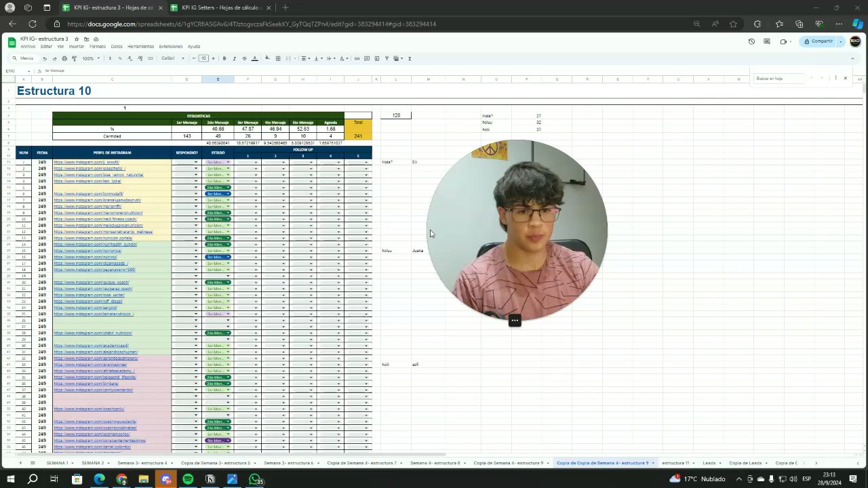Open the fill color bucket picker
The height and width of the screenshot is (488, 868).
pos(267,58)
